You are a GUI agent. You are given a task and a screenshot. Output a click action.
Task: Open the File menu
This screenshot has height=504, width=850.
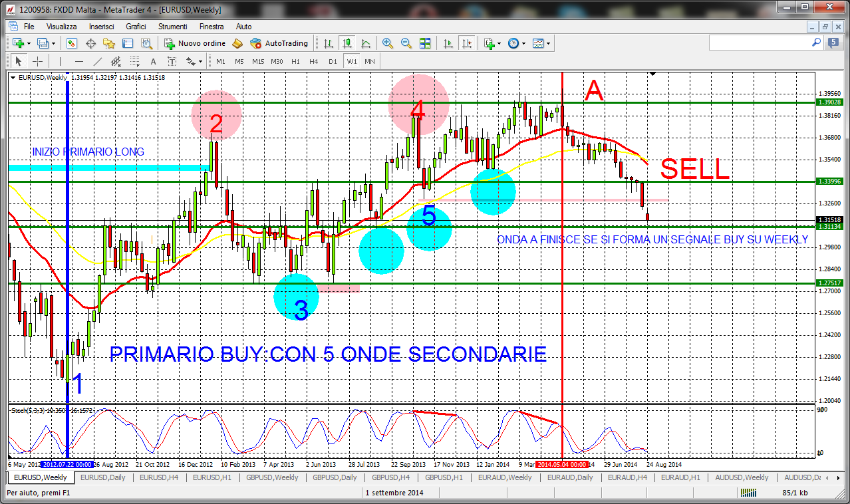tap(29, 27)
